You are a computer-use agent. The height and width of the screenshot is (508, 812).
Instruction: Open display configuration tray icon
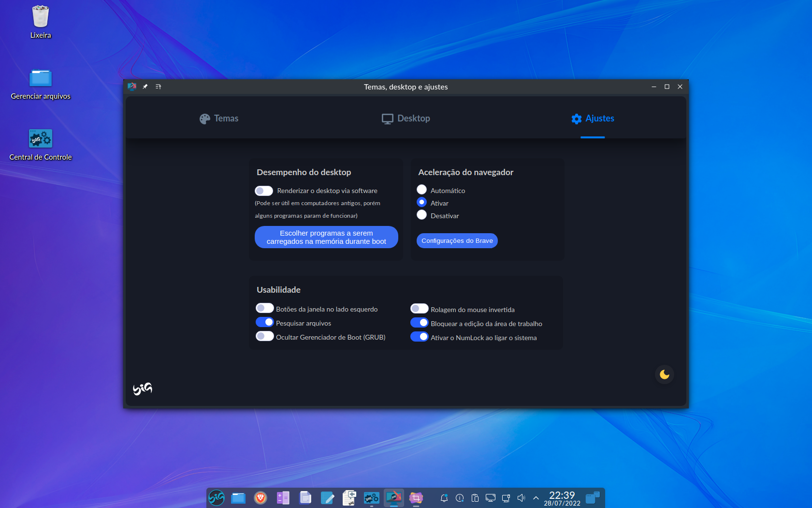[491, 498]
